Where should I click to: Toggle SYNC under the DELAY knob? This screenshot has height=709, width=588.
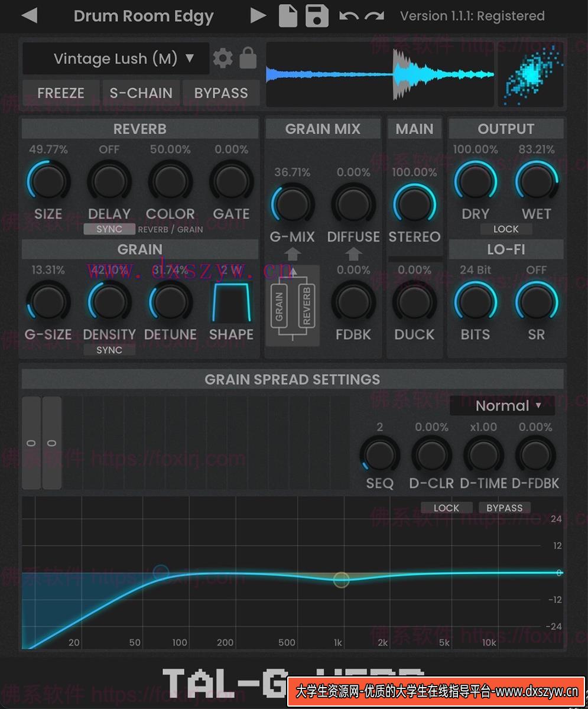(x=109, y=229)
